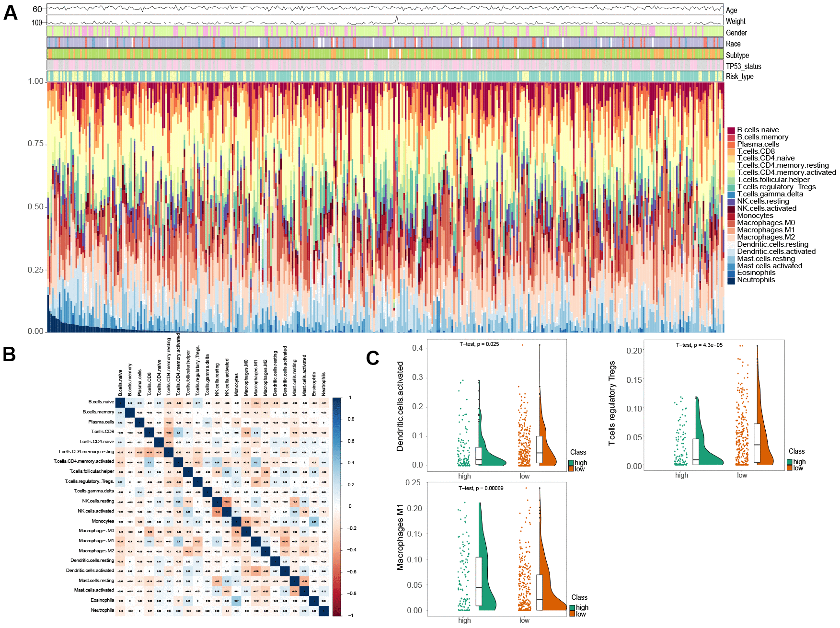Click the TP53_status annotation label
The width and height of the screenshot is (840, 628).
[743, 66]
